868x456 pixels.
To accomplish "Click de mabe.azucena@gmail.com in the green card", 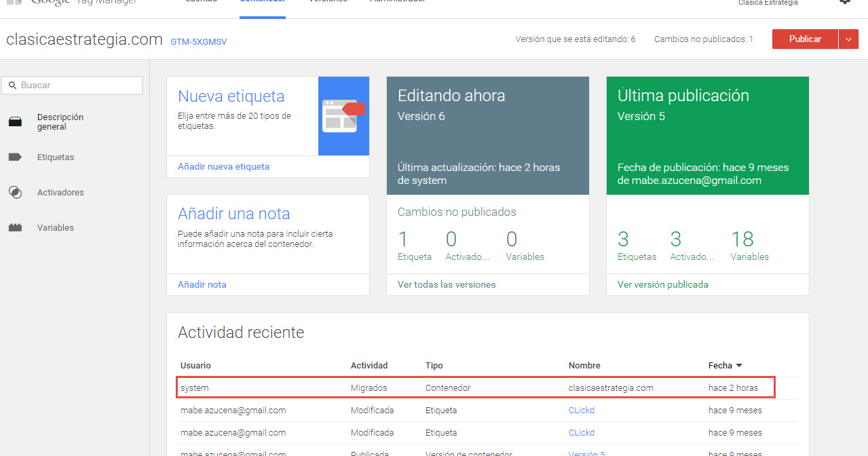I will (690, 180).
